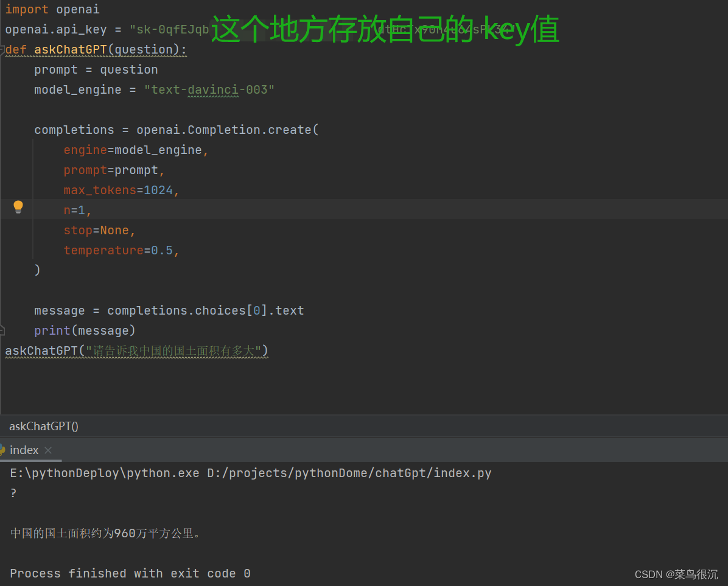728x586 pixels.
Task: Click on the openai.api_key line
Action: coord(107,30)
